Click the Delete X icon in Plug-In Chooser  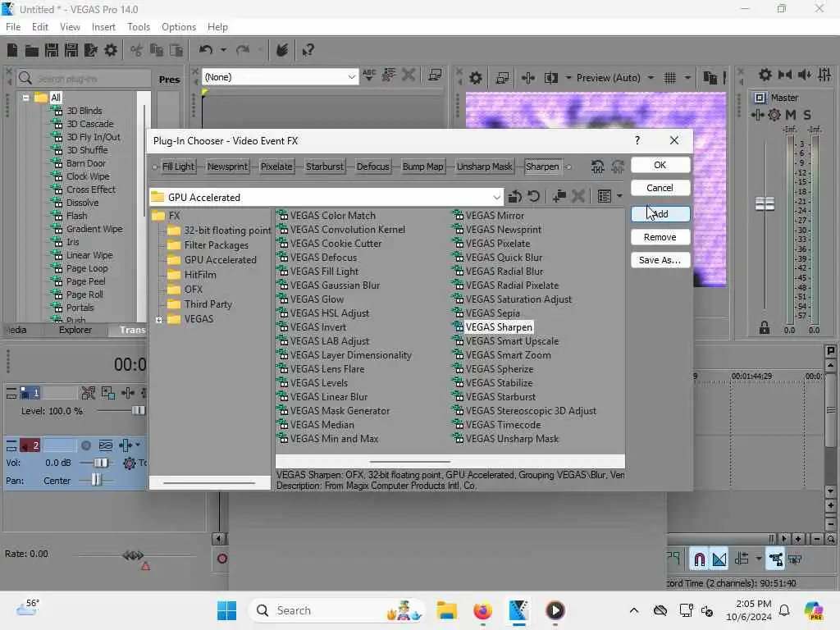[578, 197]
